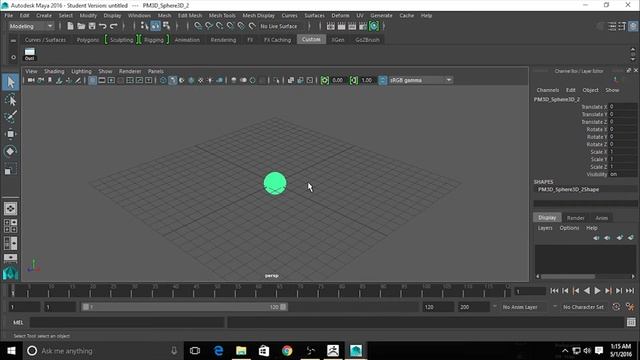Click Select by component type icon
The image size is (640, 360).
point(166,26)
